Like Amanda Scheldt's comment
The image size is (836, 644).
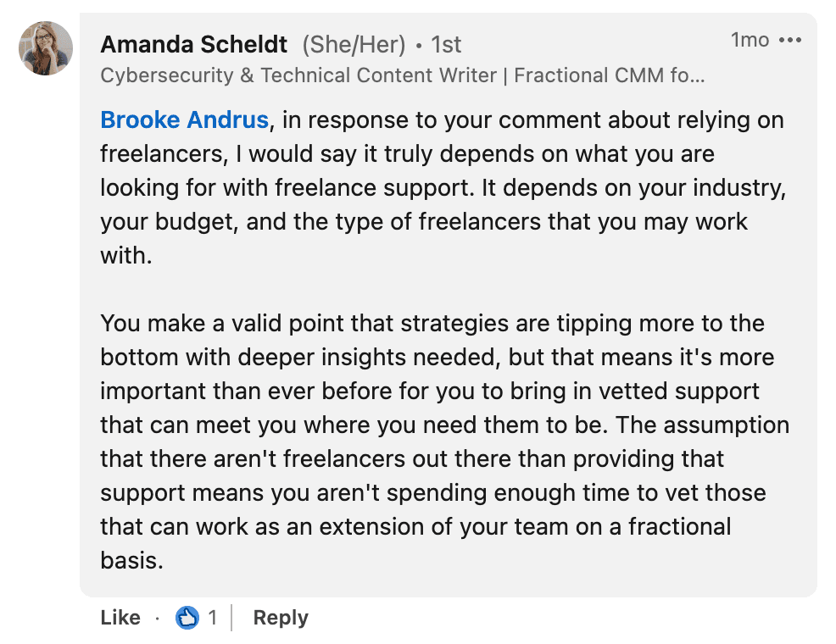tap(120, 618)
